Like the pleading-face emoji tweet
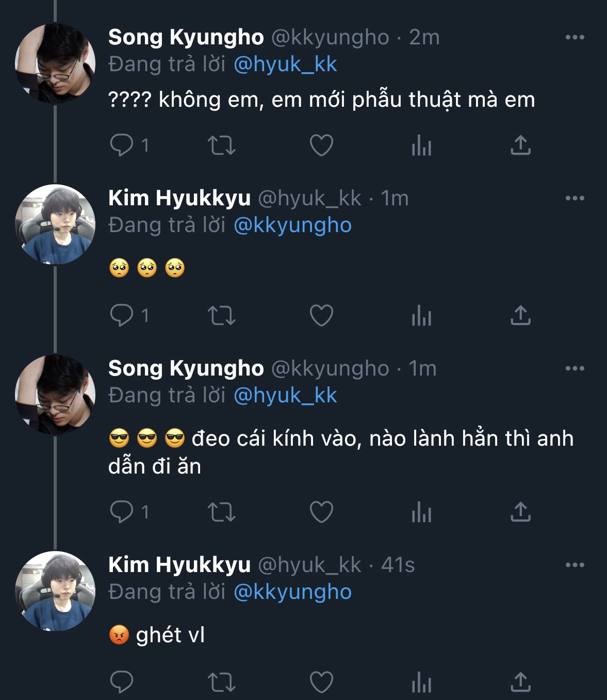This screenshot has width=607, height=700. point(321,315)
